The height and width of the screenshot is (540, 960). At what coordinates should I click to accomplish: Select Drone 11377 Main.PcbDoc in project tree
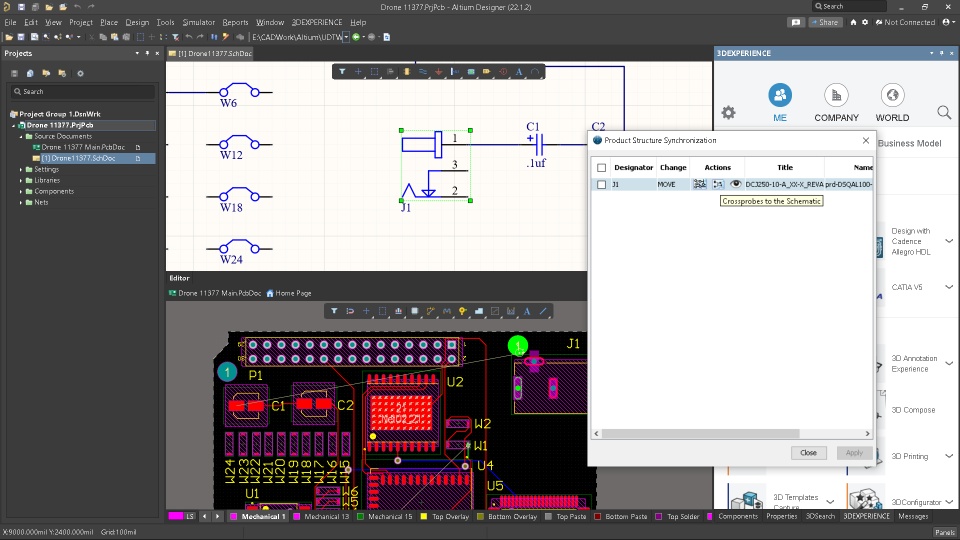[83, 148]
